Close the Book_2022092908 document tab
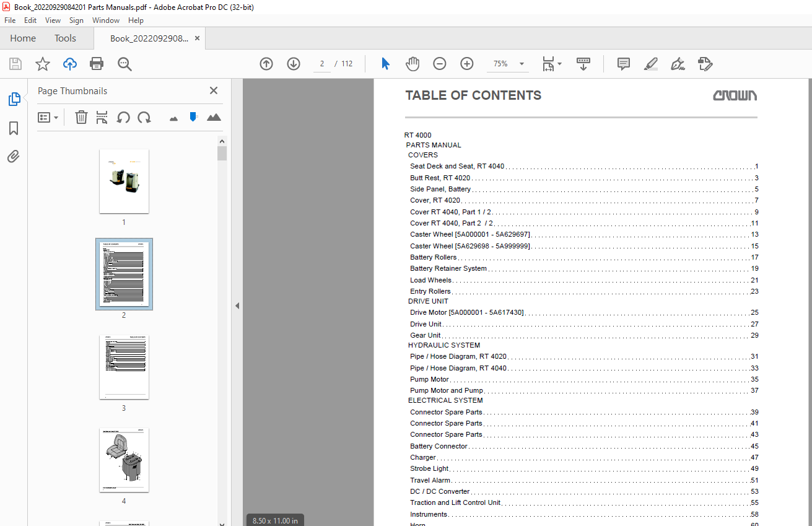812x526 pixels. pos(197,38)
